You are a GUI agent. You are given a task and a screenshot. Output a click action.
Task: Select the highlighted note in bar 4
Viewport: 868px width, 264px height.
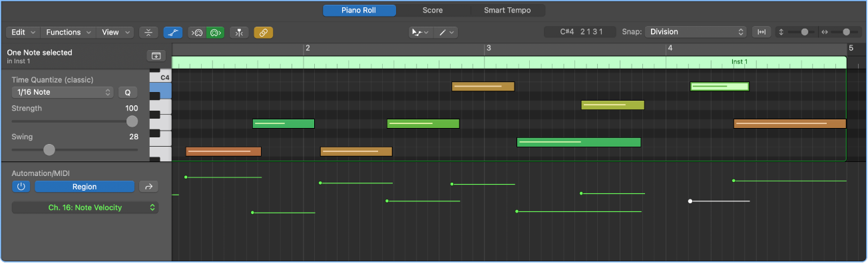[x=720, y=87]
